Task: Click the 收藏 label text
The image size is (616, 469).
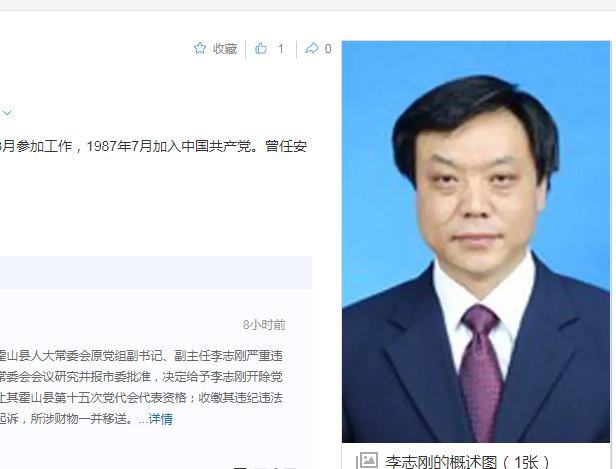Action: point(225,49)
